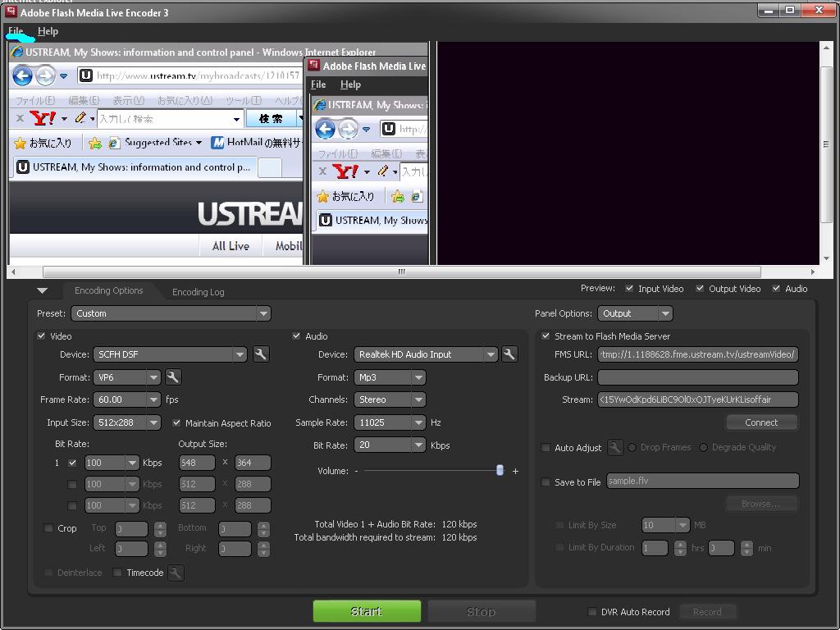Viewport: 840px width, 630px height.
Task: Open audio Bit Rate 20 dropdown
Action: pos(390,445)
